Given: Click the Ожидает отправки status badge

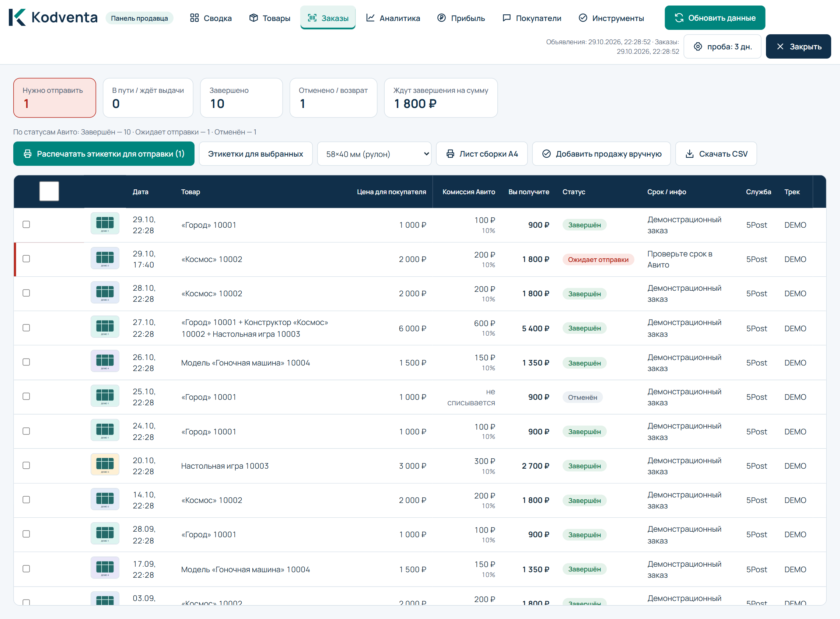Looking at the screenshot, I should pyautogui.click(x=598, y=260).
